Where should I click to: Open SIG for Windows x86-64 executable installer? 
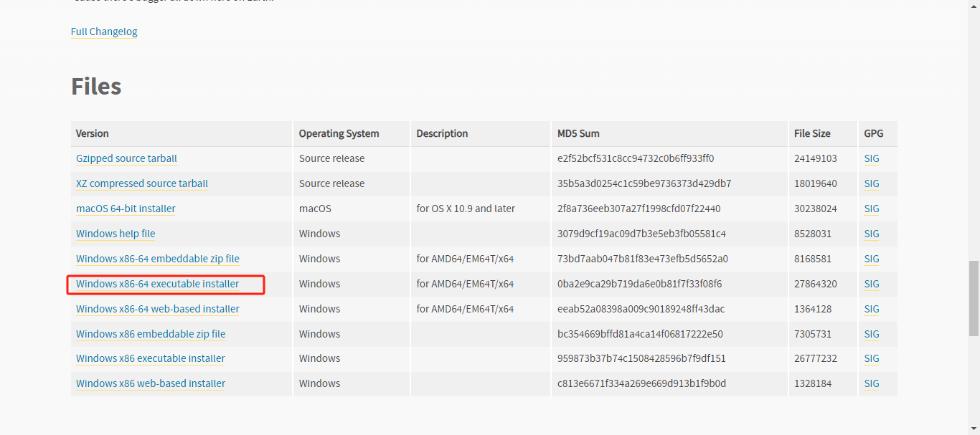(872, 284)
